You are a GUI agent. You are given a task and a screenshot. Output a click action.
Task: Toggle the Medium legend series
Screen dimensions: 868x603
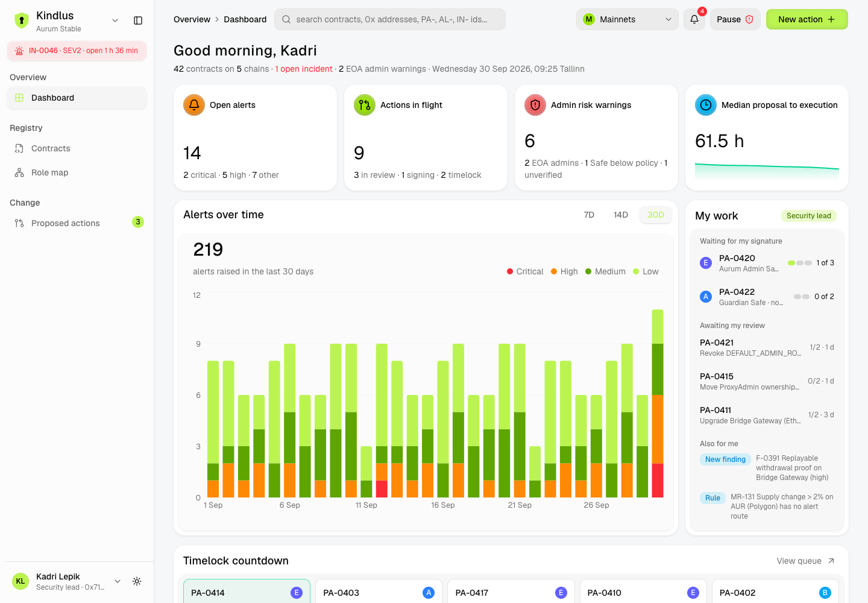click(605, 271)
